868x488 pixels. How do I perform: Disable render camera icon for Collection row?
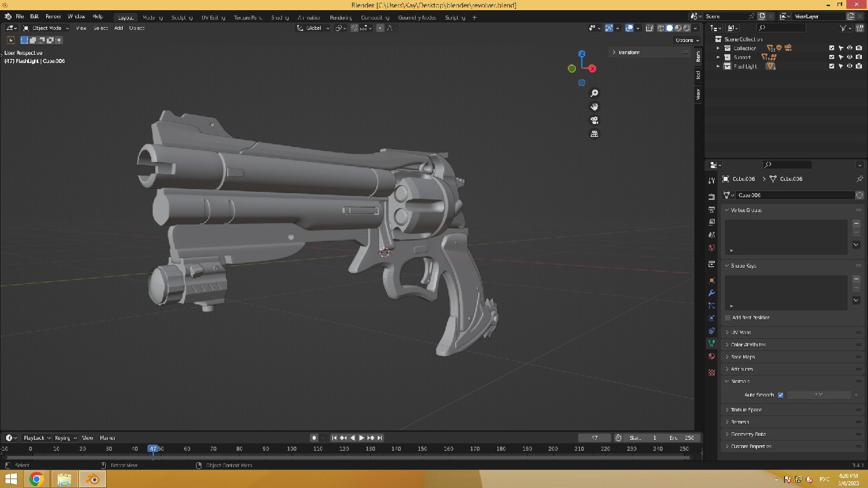tap(859, 48)
